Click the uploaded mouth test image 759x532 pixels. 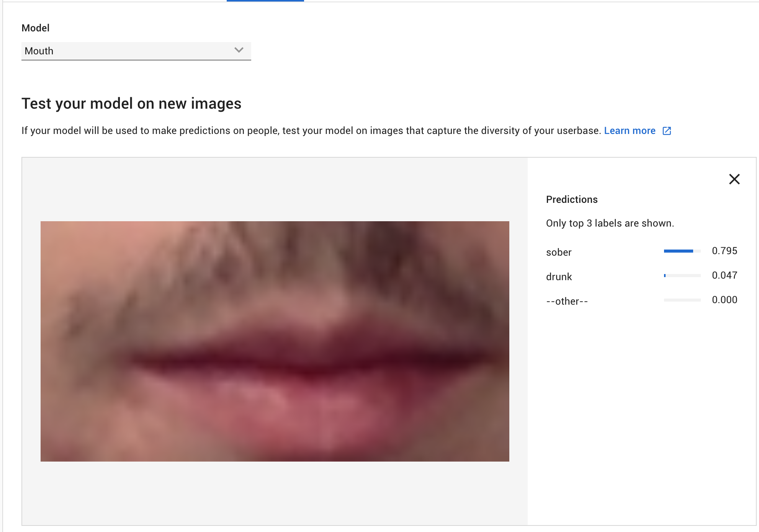pyautogui.click(x=275, y=341)
